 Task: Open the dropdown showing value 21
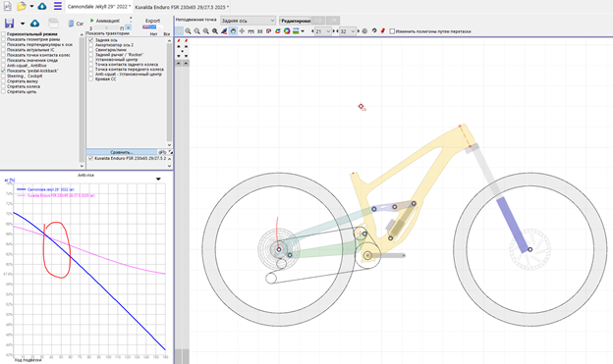pos(323,31)
